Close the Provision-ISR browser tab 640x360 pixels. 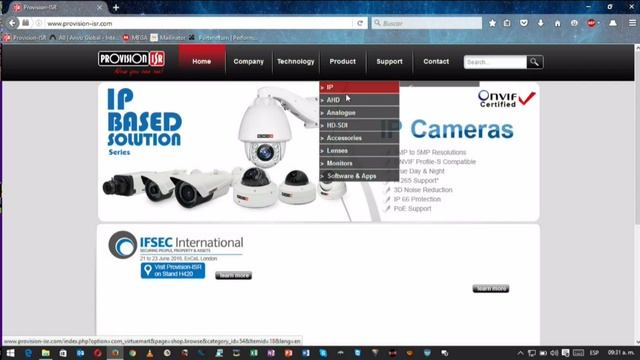[99, 7]
